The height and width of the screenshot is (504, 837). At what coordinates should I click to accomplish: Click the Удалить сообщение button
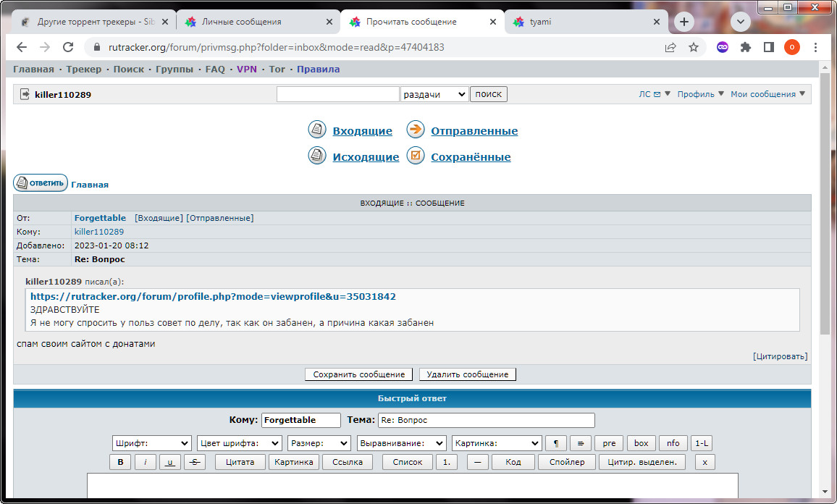(x=468, y=374)
